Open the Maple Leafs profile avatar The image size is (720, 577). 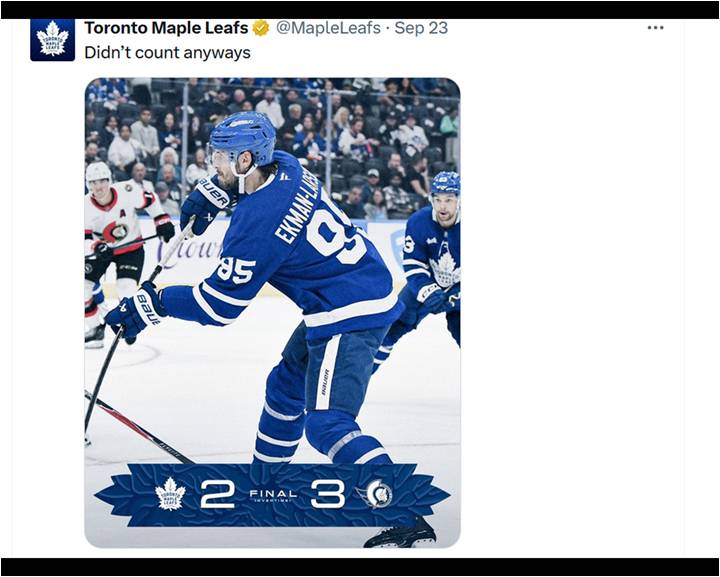52,39
